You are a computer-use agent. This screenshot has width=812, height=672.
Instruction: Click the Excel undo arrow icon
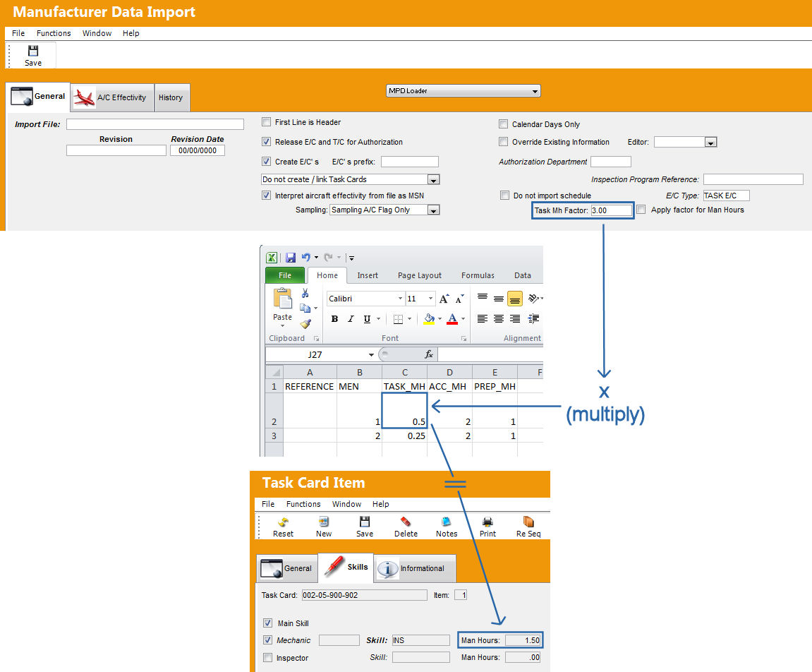pos(306,258)
